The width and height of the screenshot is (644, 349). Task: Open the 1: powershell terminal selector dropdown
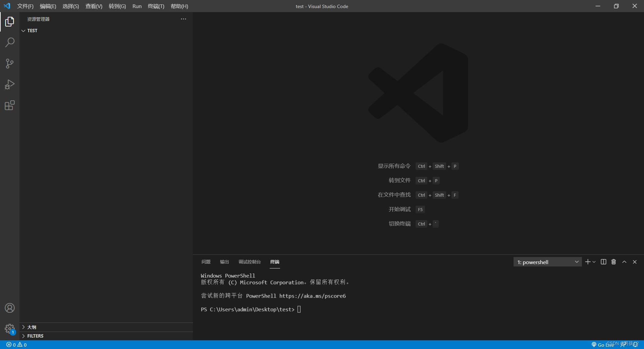pos(548,262)
